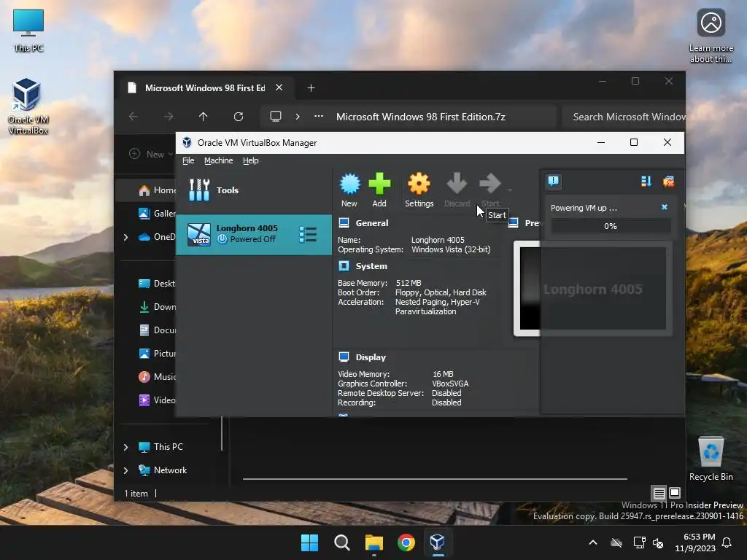The width and height of the screenshot is (747, 560).
Task: Open the New dropdown in File Explorer
Action: tap(151, 154)
